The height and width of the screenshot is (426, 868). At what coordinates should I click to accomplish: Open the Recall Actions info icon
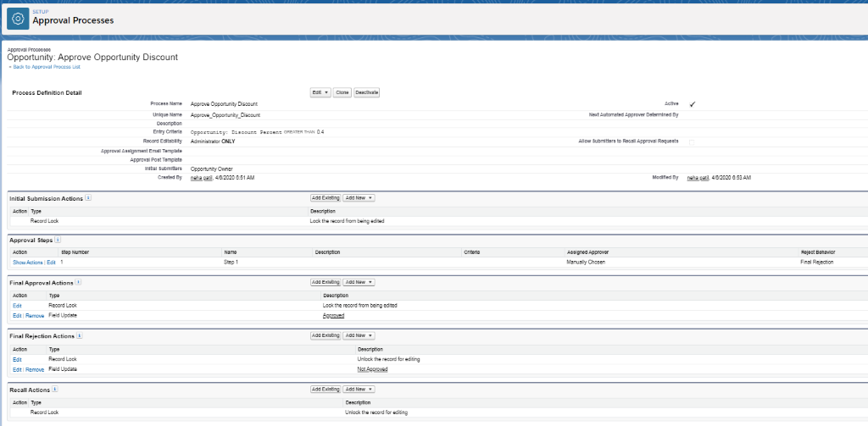pyautogui.click(x=55, y=390)
